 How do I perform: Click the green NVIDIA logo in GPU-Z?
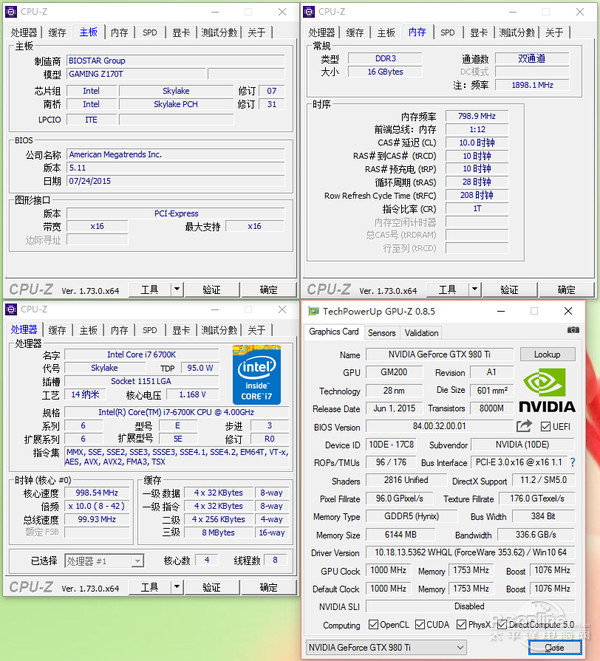548,389
